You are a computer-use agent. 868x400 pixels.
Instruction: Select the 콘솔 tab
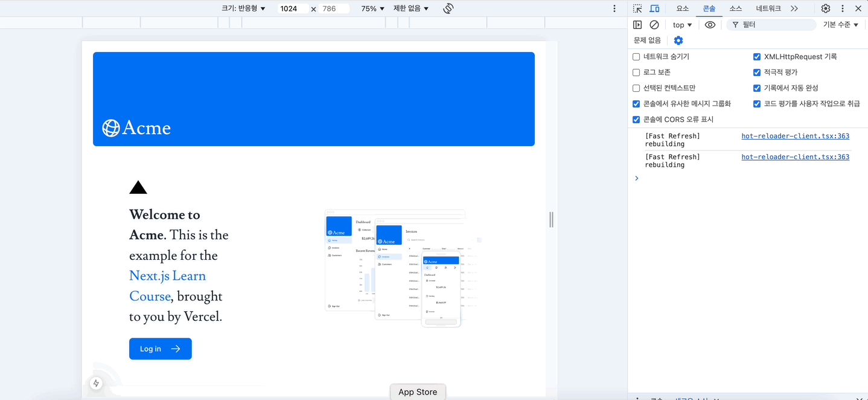click(709, 8)
